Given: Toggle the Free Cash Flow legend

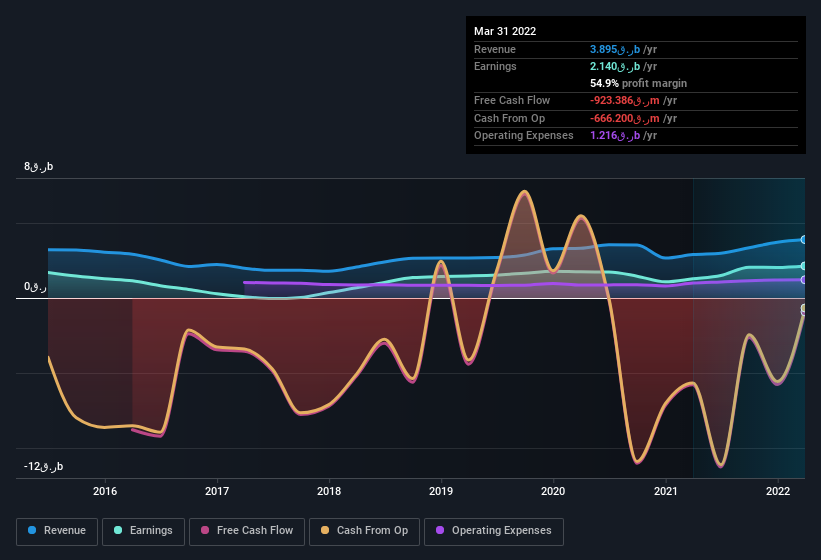Looking at the screenshot, I should [248, 531].
